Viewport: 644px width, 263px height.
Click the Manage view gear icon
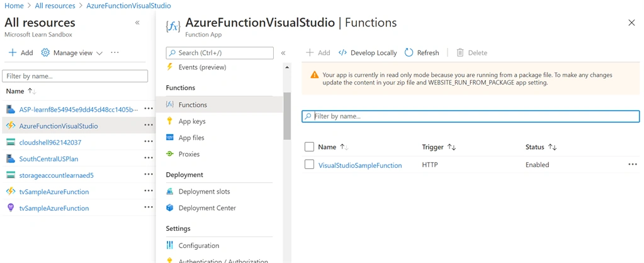tap(45, 53)
